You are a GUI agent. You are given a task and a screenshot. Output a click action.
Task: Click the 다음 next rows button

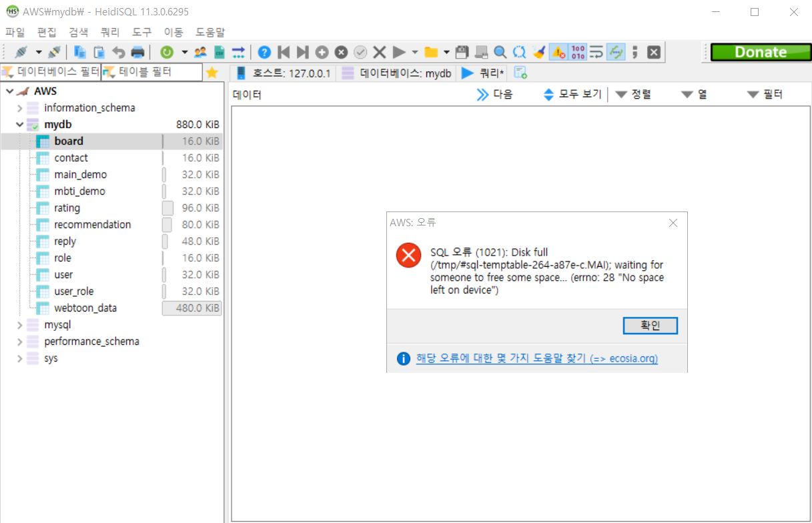point(494,95)
